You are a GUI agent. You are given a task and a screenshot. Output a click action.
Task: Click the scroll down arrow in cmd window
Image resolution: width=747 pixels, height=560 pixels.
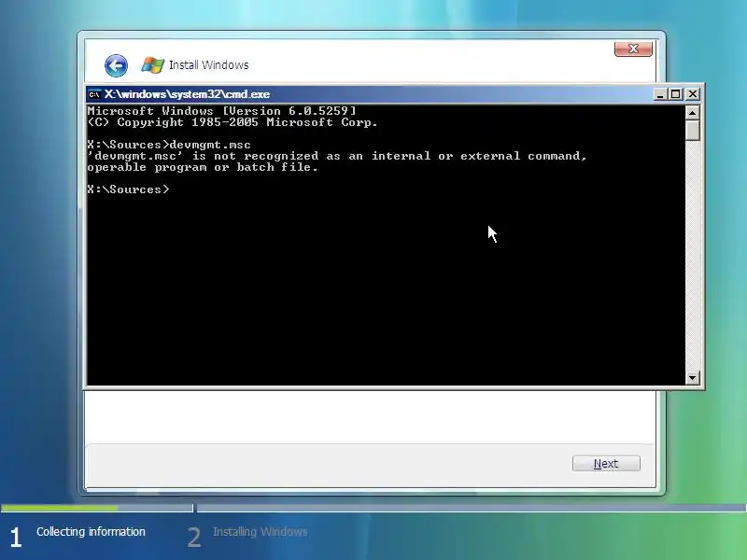[692, 378]
